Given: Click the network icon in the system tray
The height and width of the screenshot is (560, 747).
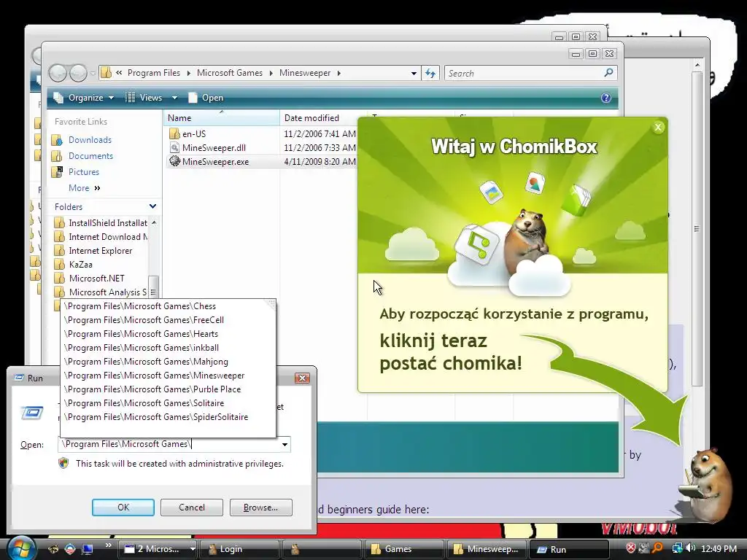Looking at the screenshot, I should click(x=677, y=548).
